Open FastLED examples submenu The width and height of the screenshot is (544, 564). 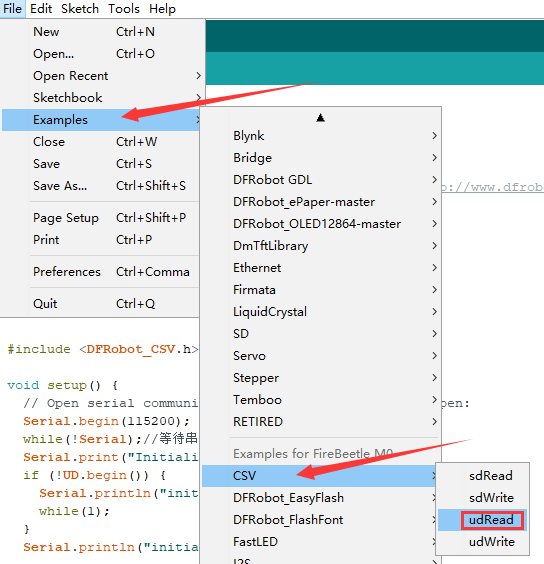point(319,542)
